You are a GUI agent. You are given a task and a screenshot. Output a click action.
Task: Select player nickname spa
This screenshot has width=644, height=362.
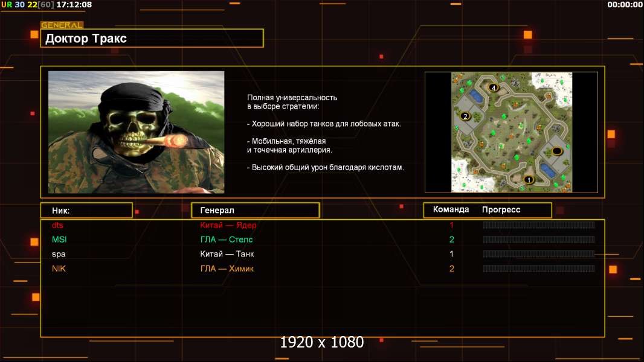pos(59,254)
